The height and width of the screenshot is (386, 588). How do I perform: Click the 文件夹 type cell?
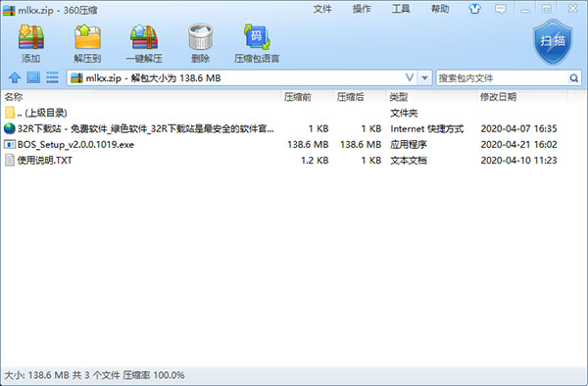404,113
